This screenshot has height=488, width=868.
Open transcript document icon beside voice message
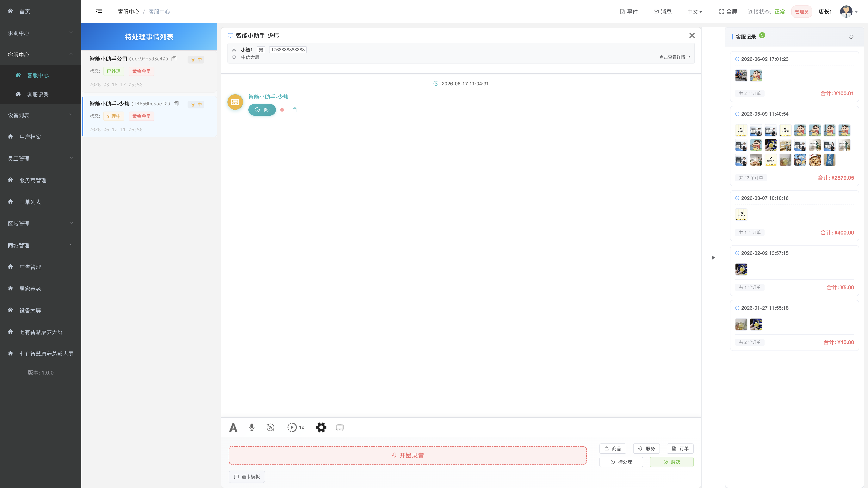point(294,110)
